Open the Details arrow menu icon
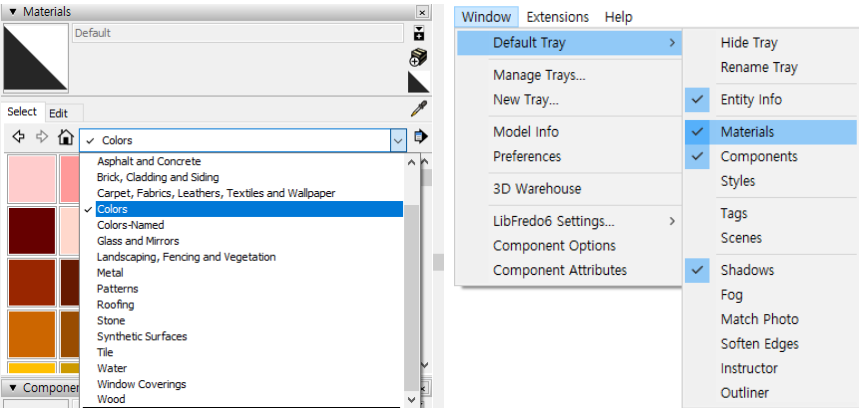 pos(421,137)
